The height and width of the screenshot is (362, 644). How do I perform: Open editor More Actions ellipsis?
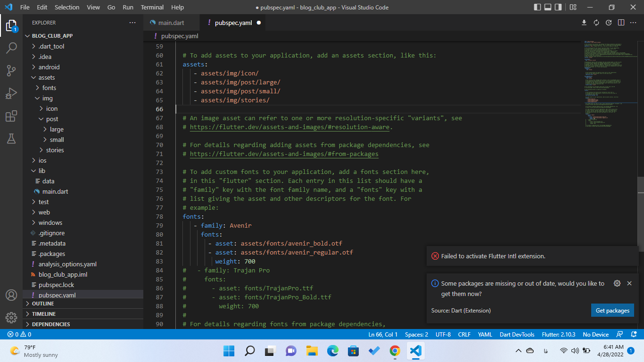coord(634,23)
